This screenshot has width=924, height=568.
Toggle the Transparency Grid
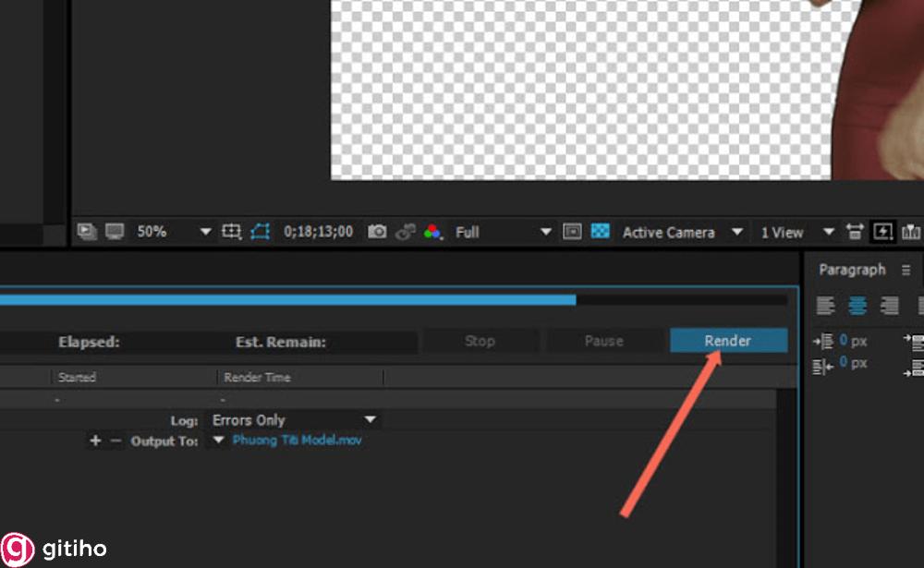click(601, 232)
